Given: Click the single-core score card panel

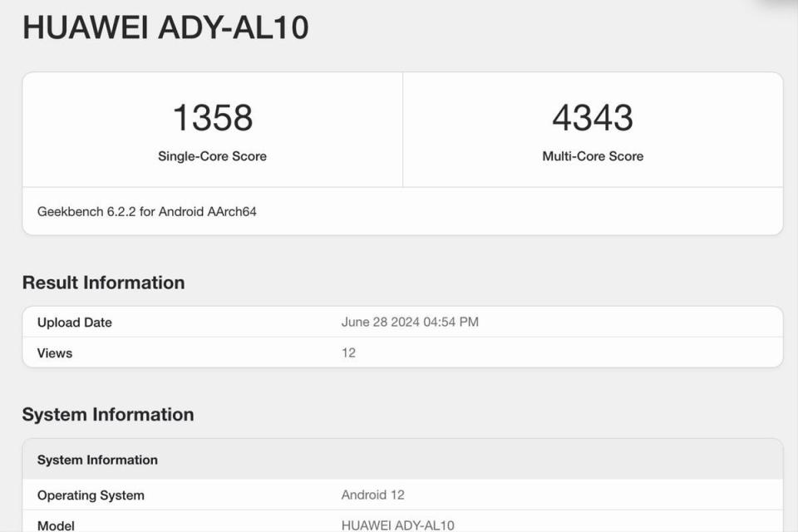Looking at the screenshot, I should 213,130.
